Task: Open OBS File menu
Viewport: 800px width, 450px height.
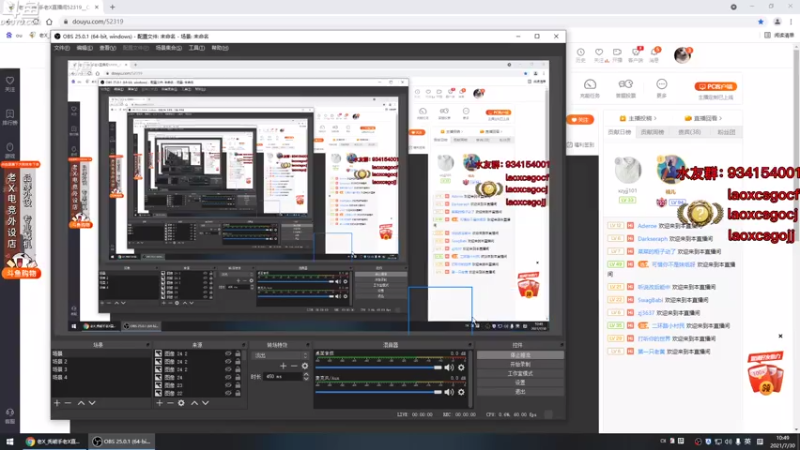Action: [x=62, y=48]
